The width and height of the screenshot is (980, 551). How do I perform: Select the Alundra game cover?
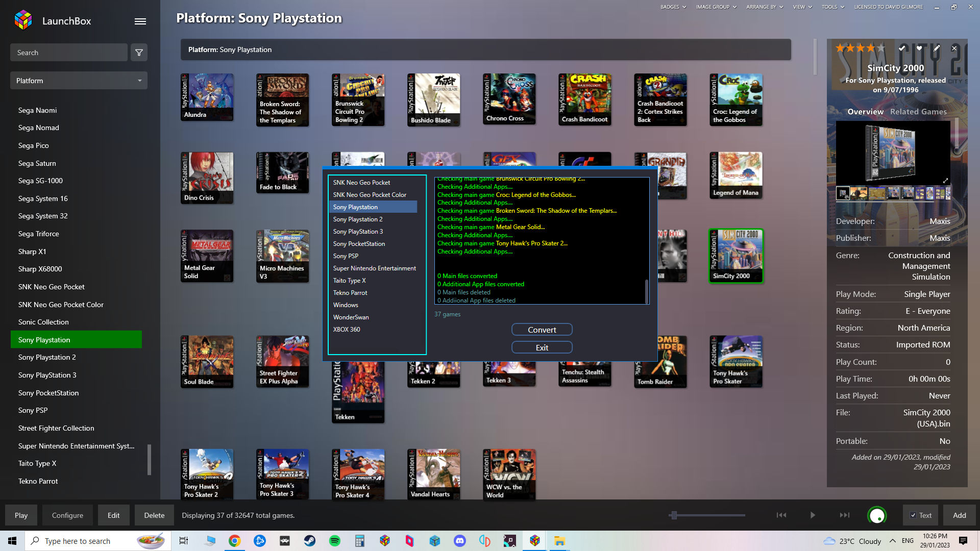pyautogui.click(x=207, y=97)
